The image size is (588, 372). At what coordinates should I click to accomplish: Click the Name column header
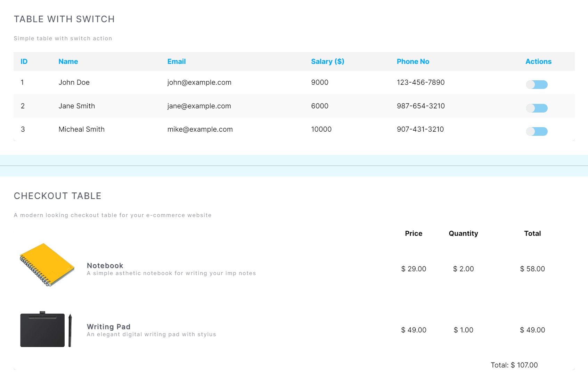(68, 61)
